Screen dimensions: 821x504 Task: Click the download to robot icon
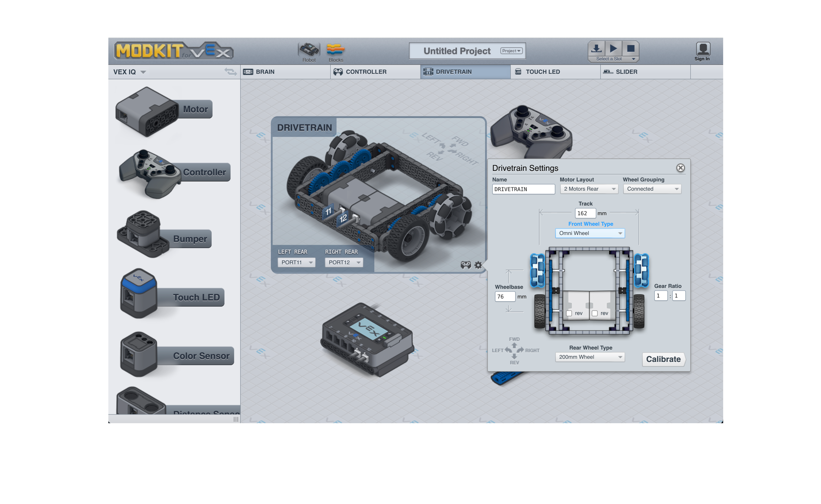(x=596, y=49)
